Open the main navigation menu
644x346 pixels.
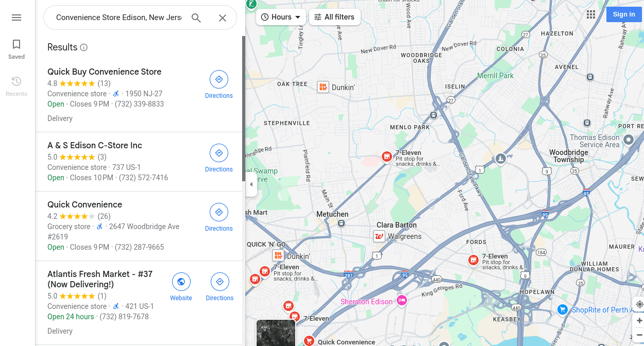point(16,17)
